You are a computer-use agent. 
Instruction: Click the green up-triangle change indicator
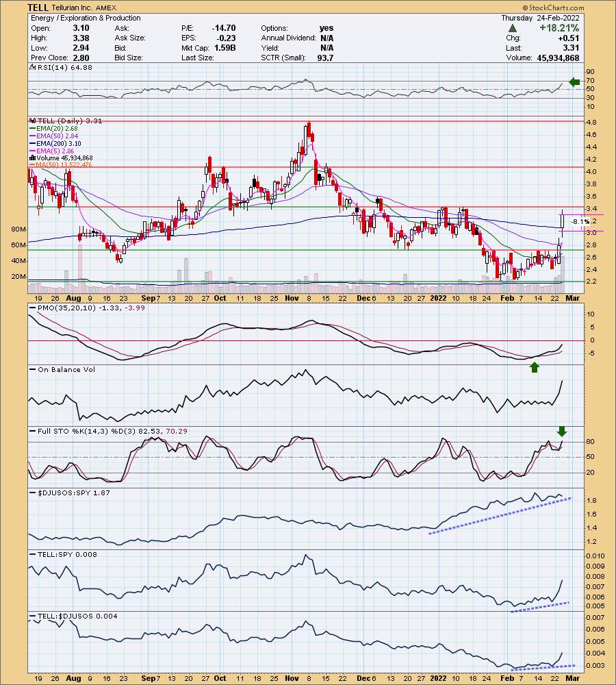point(513,28)
